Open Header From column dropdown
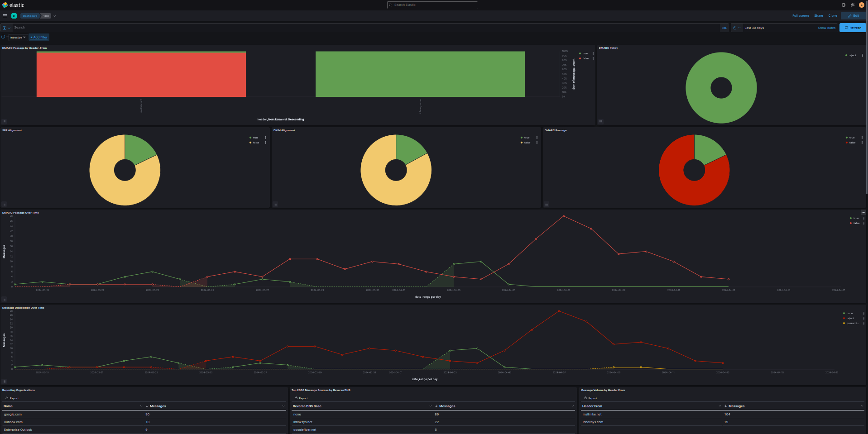 tap(719, 406)
